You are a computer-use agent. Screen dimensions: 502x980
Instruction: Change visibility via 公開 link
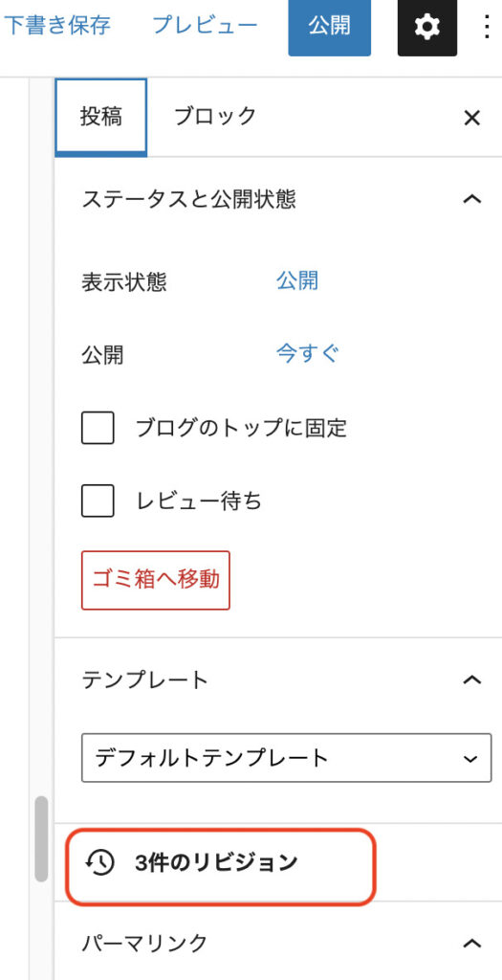coord(297,281)
